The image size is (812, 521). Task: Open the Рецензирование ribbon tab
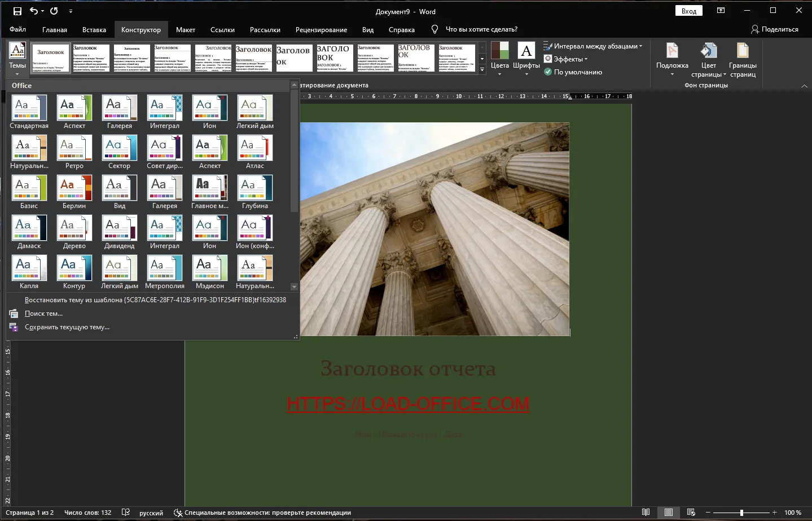[321, 30]
